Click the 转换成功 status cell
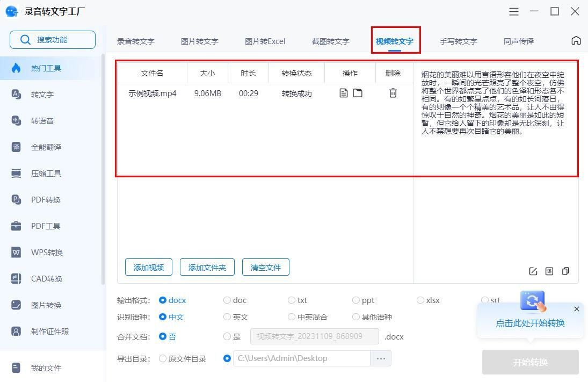Screen dimensions: 588x382 click(296, 93)
